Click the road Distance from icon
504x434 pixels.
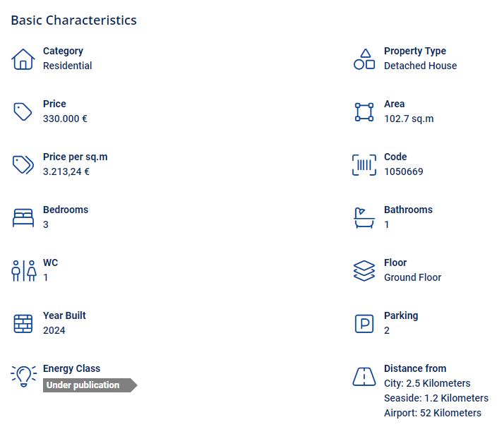point(364,377)
